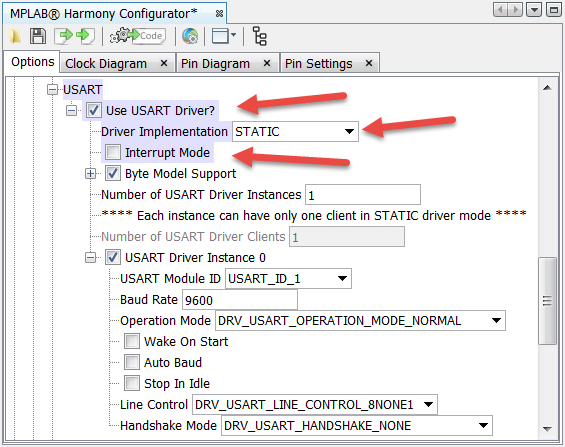Switch to the Pin Settings tab
The width and height of the screenshot is (565, 447).
(x=319, y=64)
